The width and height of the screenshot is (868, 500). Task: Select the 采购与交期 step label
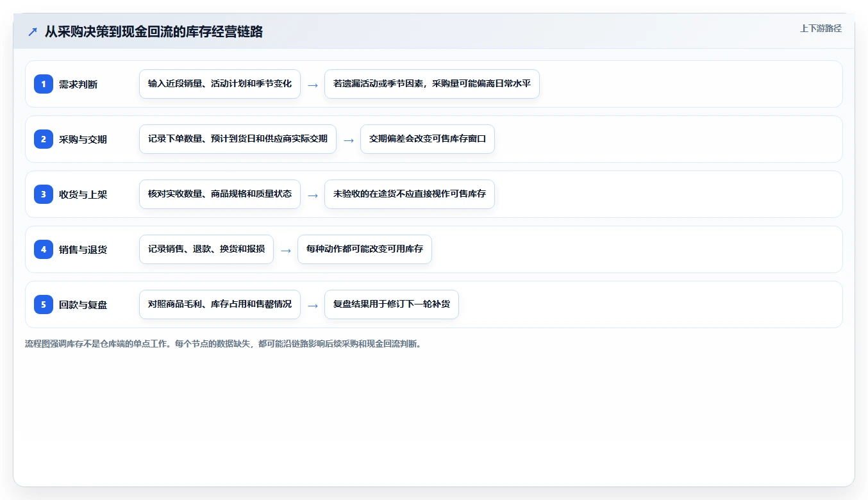(x=83, y=139)
